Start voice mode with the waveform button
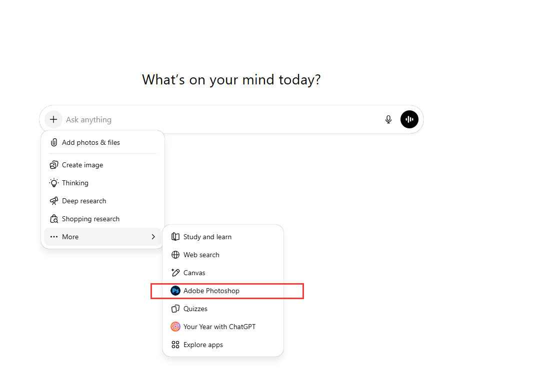Screen dimensions: 538x392 pyautogui.click(x=409, y=119)
